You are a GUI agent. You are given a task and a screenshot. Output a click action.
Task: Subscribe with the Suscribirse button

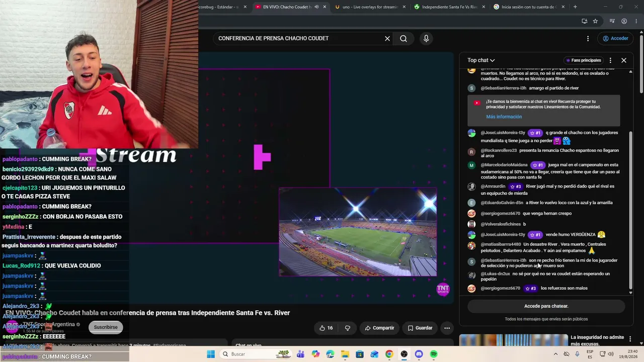tap(106, 327)
